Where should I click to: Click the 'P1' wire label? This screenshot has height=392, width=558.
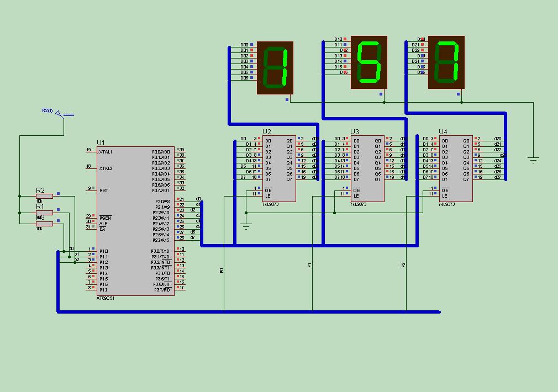click(309, 265)
